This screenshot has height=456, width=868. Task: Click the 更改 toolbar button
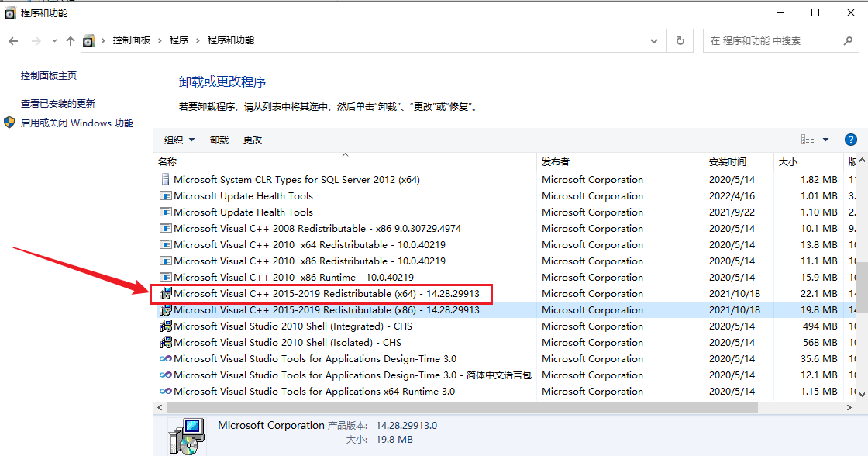coord(253,140)
